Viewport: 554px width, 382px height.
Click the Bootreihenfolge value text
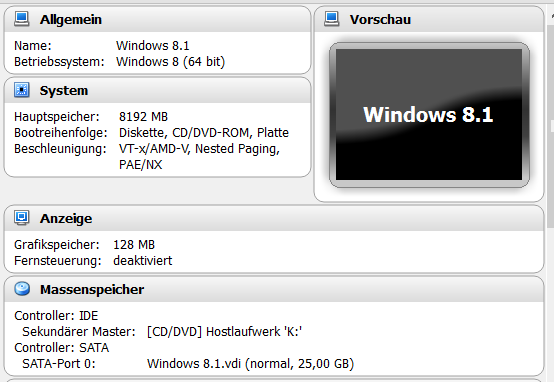pos(204,133)
